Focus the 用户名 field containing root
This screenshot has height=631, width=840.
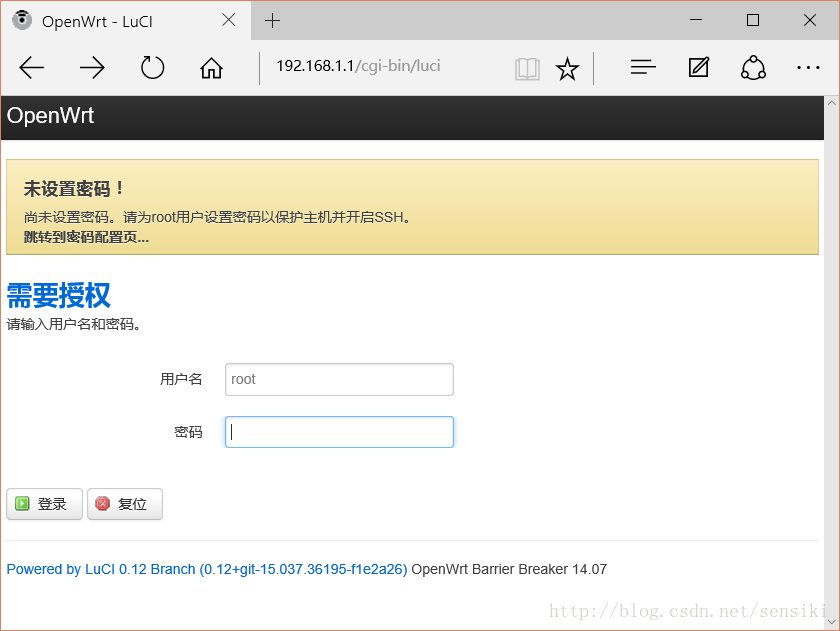339,379
